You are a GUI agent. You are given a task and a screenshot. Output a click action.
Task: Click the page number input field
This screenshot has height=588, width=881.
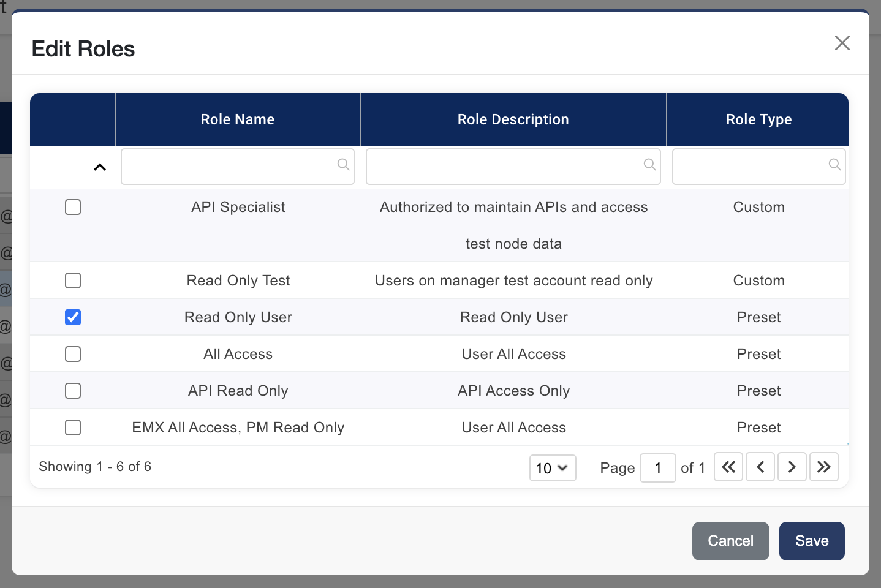click(x=657, y=468)
